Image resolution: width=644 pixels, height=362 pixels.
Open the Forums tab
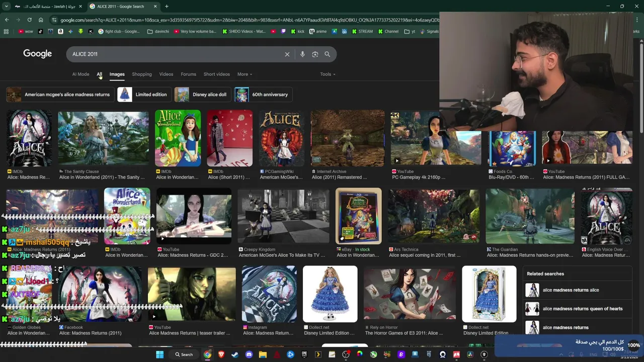(x=188, y=74)
